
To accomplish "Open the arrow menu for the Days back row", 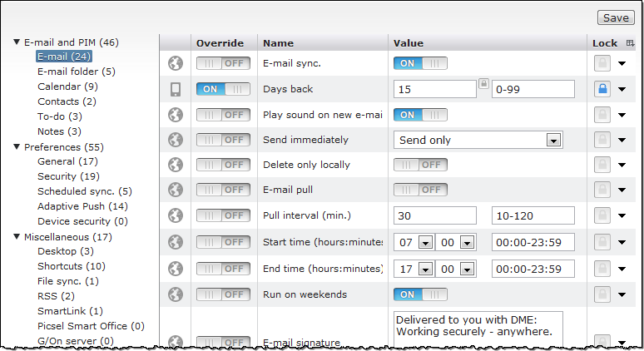I will (622, 89).
